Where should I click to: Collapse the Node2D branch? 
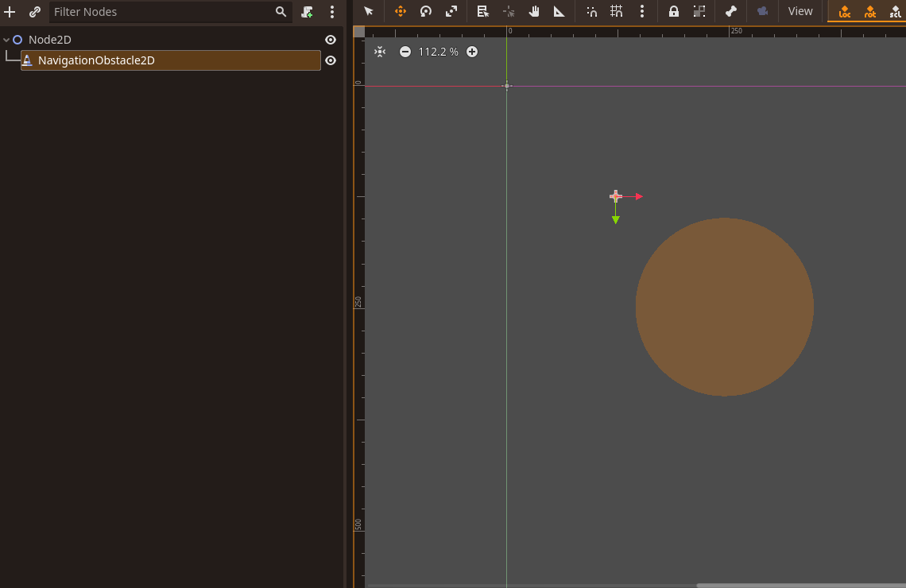point(7,39)
